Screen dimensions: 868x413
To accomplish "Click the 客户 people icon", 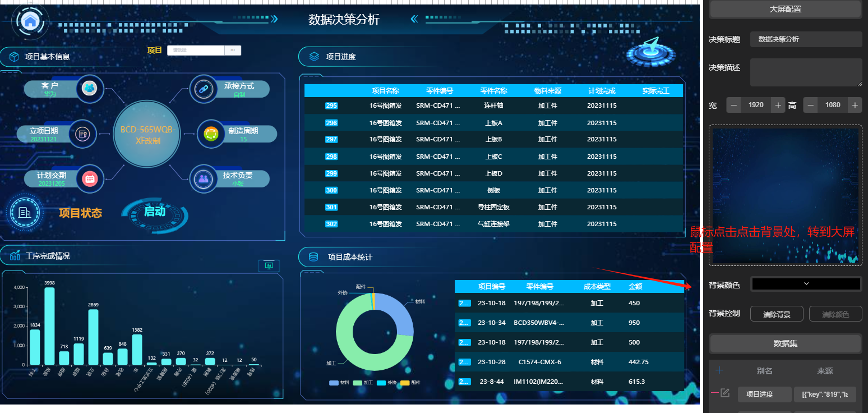I will click(90, 88).
